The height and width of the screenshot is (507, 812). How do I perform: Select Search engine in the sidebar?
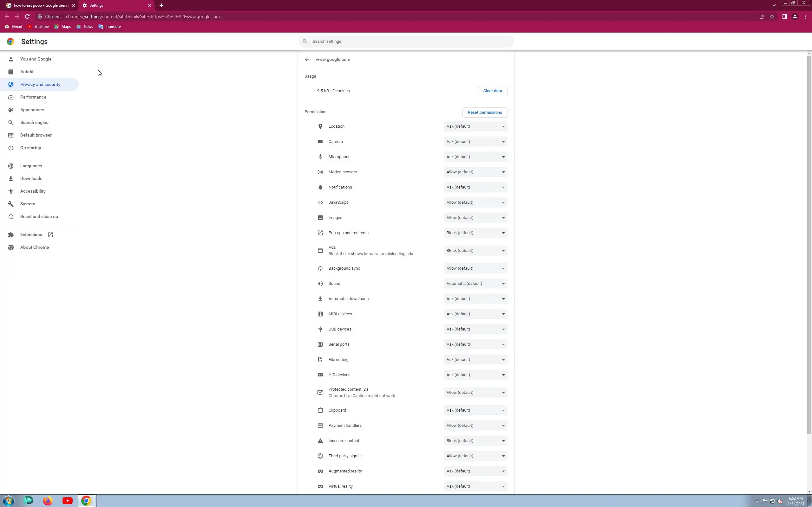[34, 122]
